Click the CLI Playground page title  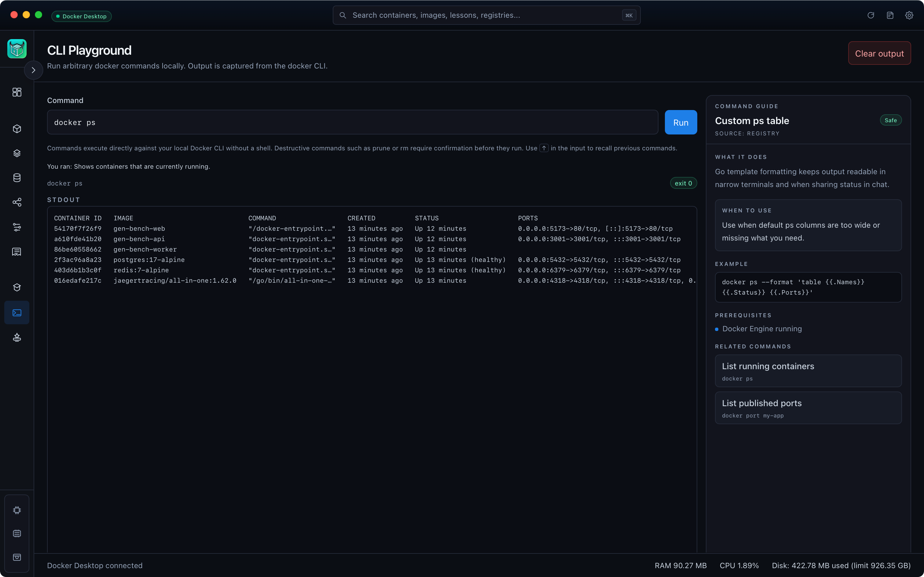click(x=89, y=50)
